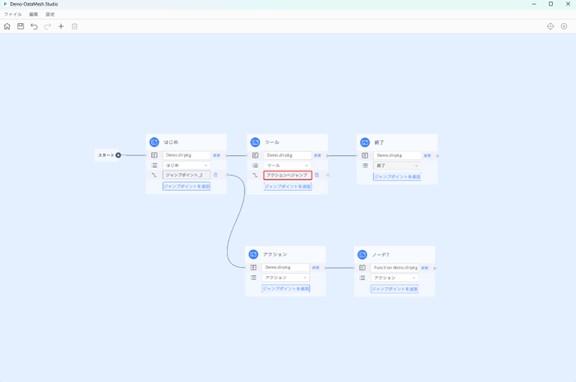The height and width of the screenshot is (382, 576).
Task: Click scene list icon in ノード7 node
Action: pyautogui.click(x=362, y=278)
